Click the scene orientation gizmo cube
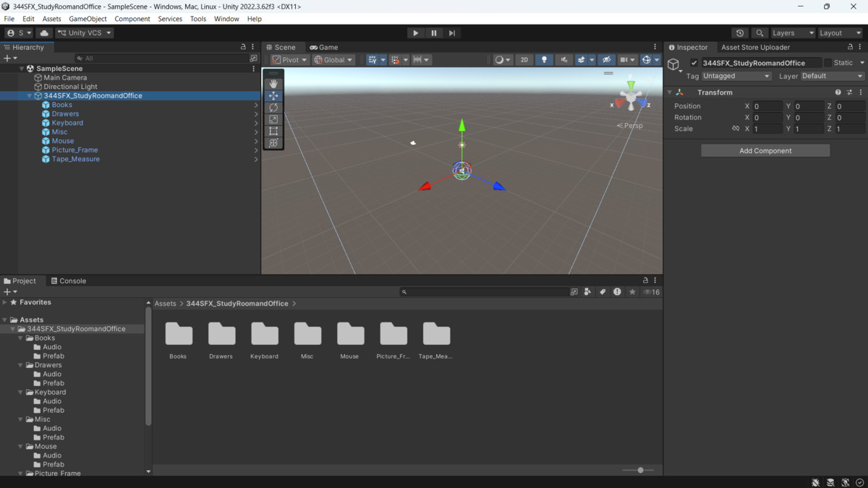868x488 pixels. [631, 96]
